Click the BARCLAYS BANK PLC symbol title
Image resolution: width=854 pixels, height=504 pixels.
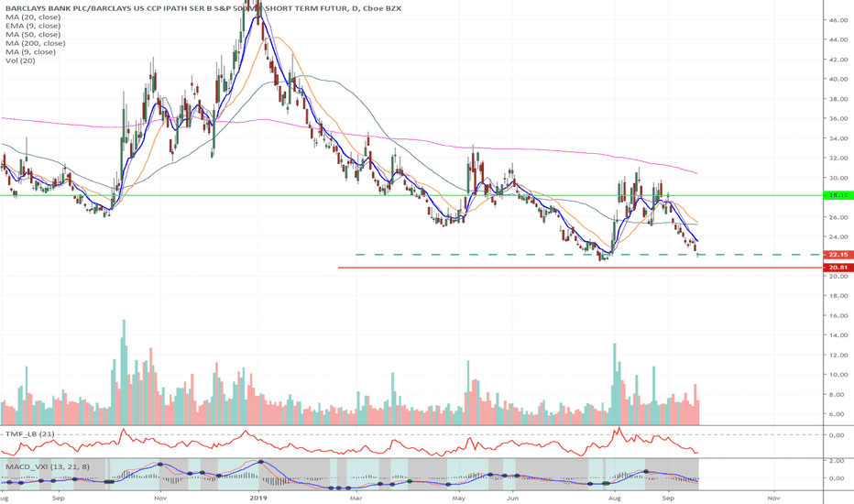(203, 8)
